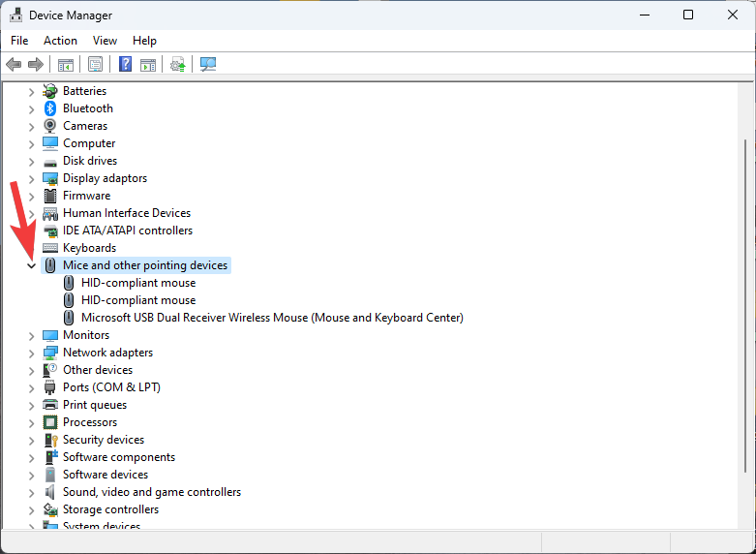Select the 'Keyboards' label text
This screenshot has height=554, width=756.
click(90, 248)
